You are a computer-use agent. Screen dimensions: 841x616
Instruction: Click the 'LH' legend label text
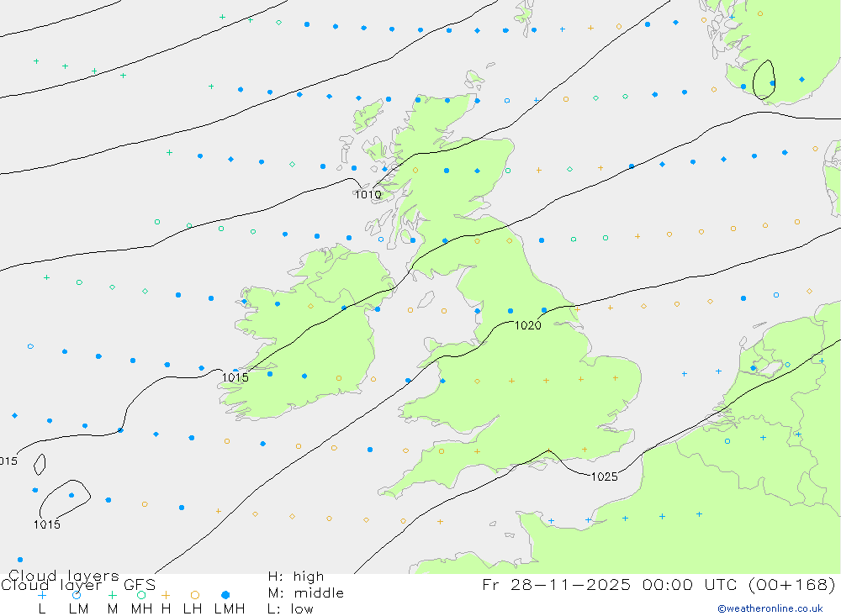point(192,609)
